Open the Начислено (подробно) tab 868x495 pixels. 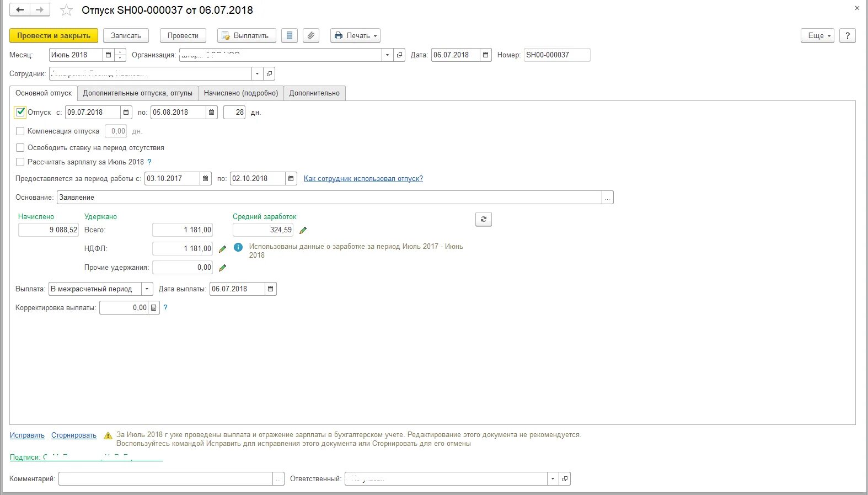(241, 93)
